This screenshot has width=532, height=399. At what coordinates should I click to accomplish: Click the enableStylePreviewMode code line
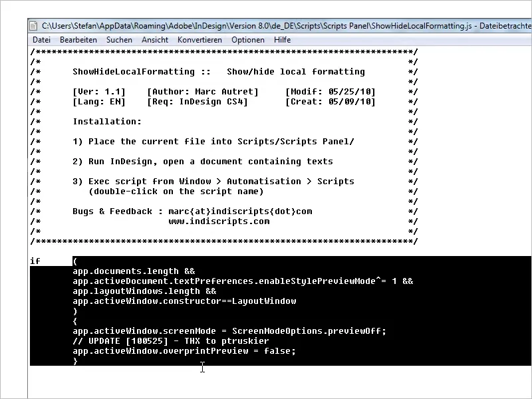point(243,281)
